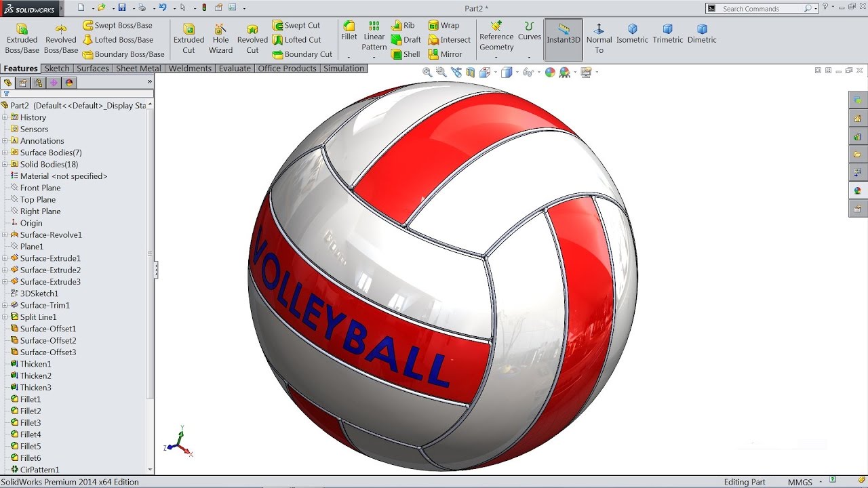This screenshot has height=488, width=868.
Task: Expand the Surface Bodies(7) folder
Action: click(5, 152)
